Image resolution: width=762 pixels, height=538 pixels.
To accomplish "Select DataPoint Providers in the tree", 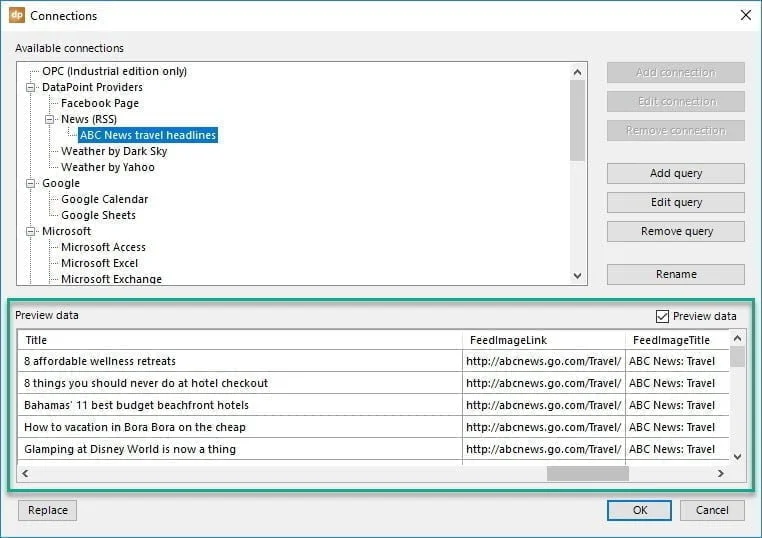I will pos(92,87).
